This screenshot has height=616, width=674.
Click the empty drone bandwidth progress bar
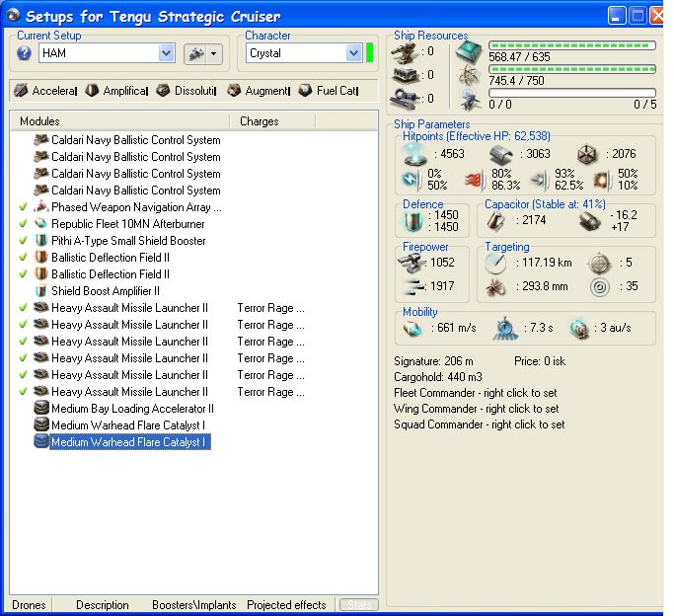tap(572, 93)
